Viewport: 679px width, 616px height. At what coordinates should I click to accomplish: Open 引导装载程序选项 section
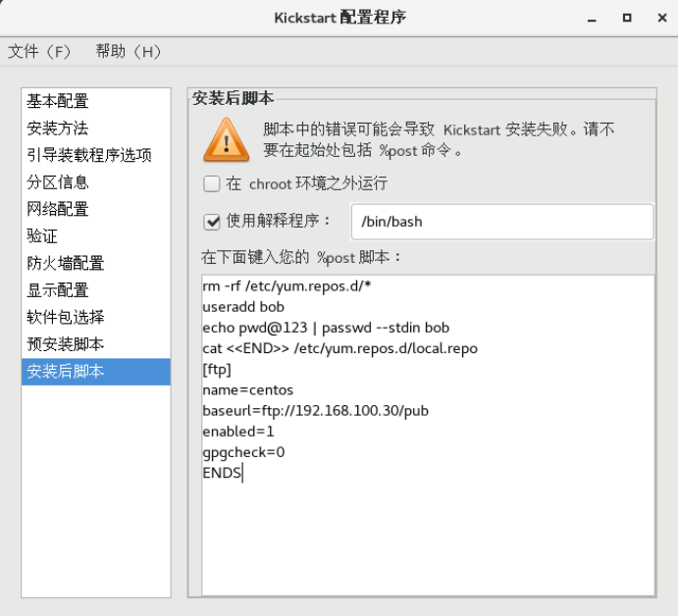point(96,155)
